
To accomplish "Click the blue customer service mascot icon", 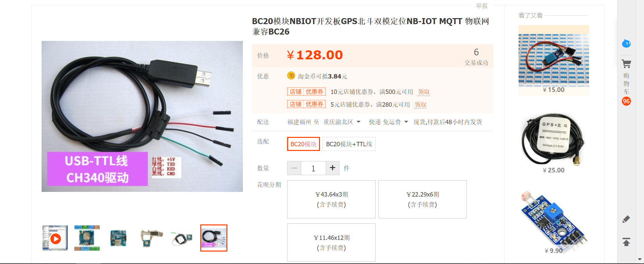I will pos(626,43).
